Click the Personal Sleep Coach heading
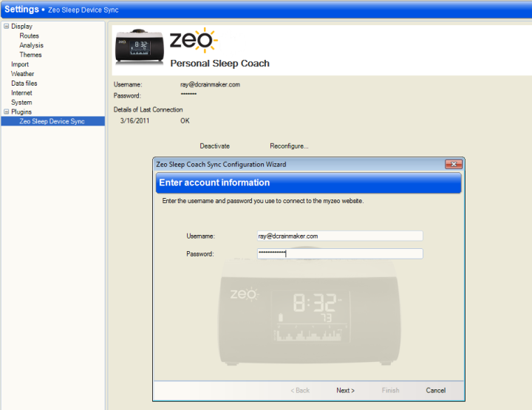Image resolution: width=532 pixels, height=410 pixels. click(220, 64)
